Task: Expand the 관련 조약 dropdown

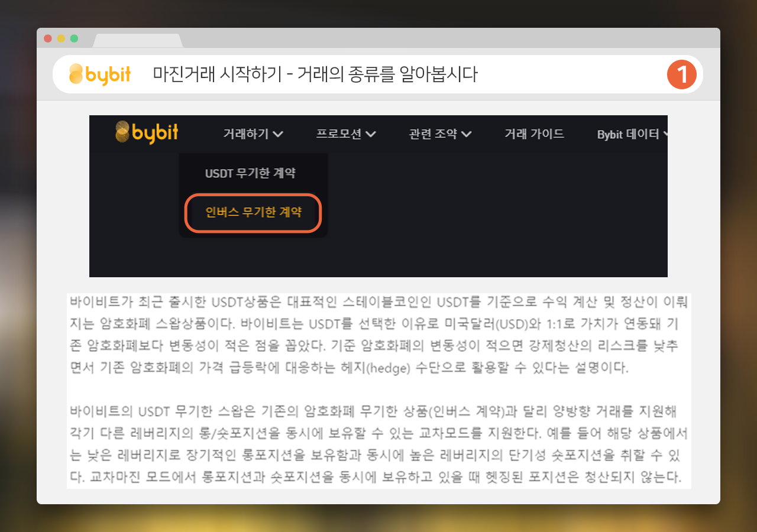Action: click(x=440, y=134)
